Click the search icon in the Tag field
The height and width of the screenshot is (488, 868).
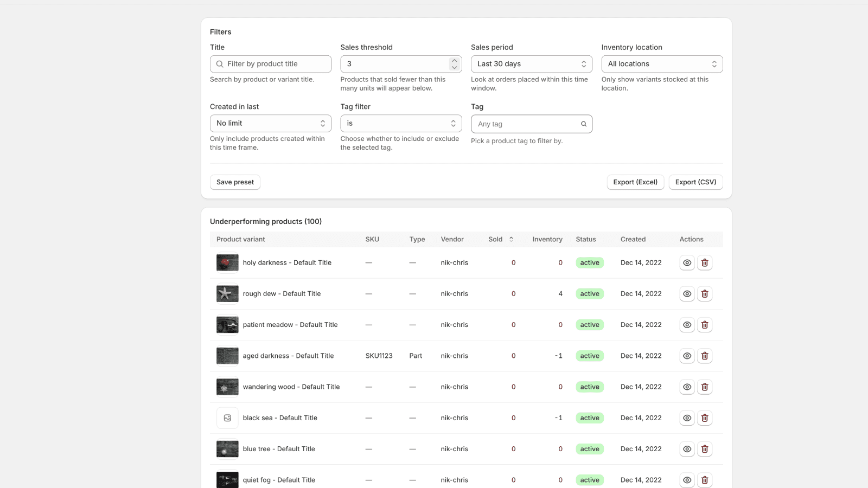coord(584,124)
